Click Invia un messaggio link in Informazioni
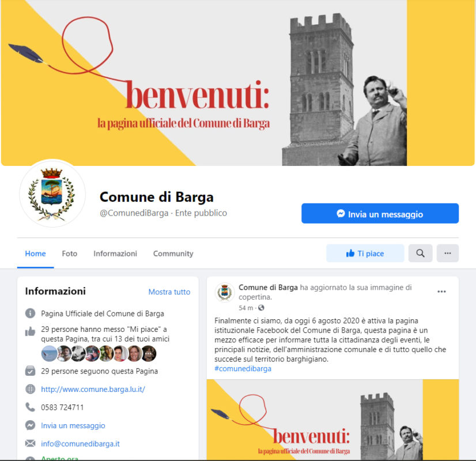The height and width of the screenshot is (461, 476). (x=73, y=425)
